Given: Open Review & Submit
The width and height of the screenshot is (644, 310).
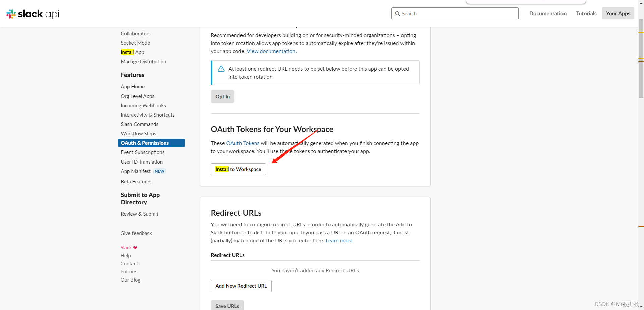Looking at the screenshot, I should pos(140,214).
